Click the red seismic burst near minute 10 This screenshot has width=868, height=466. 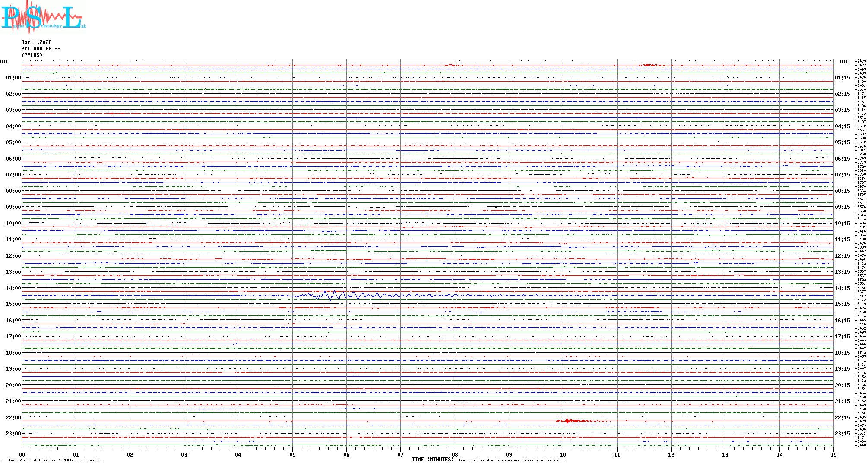coord(568,421)
